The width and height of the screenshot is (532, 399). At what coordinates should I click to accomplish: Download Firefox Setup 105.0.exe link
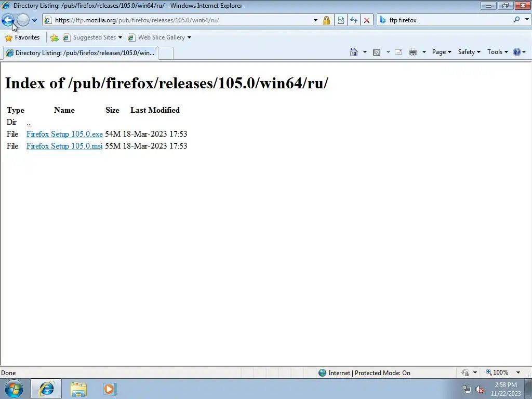pyautogui.click(x=64, y=134)
